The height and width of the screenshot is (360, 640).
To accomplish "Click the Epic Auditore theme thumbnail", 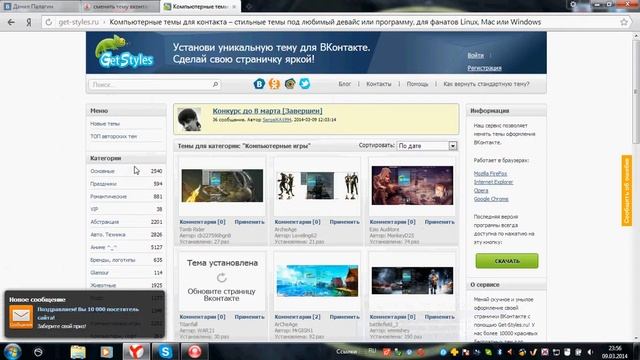I will point(412,185).
